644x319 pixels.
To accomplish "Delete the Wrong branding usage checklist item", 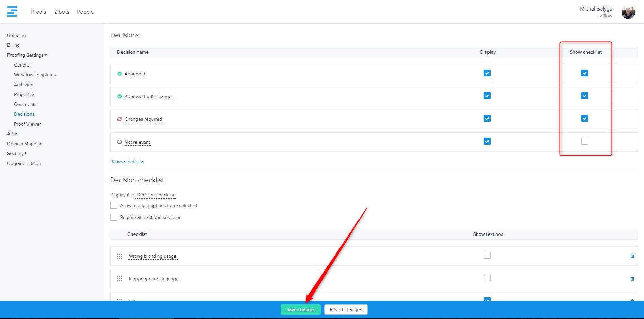I will (x=632, y=256).
